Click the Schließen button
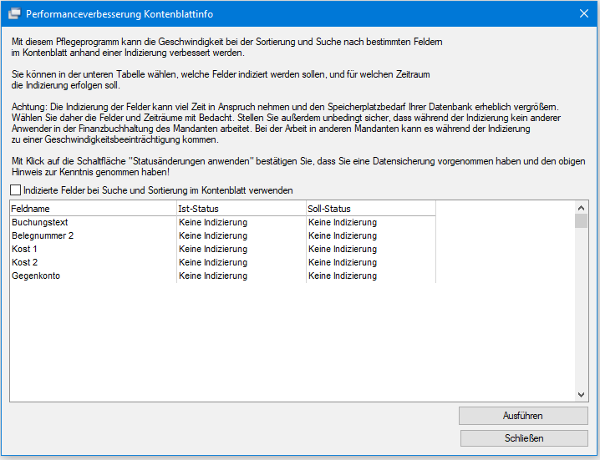The width and height of the screenshot is (600, 460). [523, 438]
